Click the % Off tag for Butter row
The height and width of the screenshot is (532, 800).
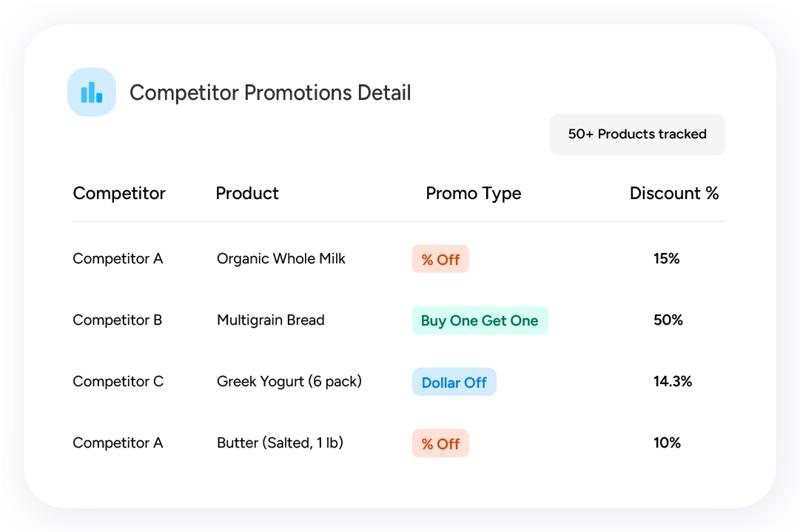click(x=440, y=443)
